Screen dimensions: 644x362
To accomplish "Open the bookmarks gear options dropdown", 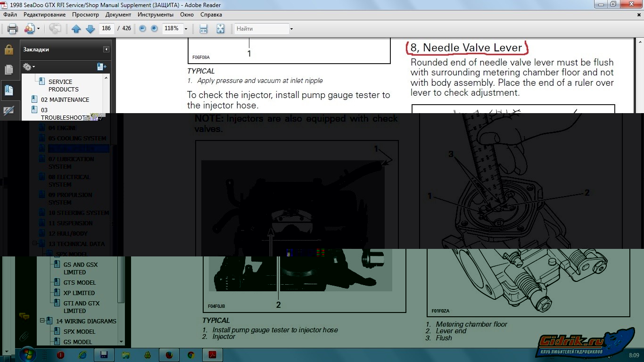I will click(29, 67).
